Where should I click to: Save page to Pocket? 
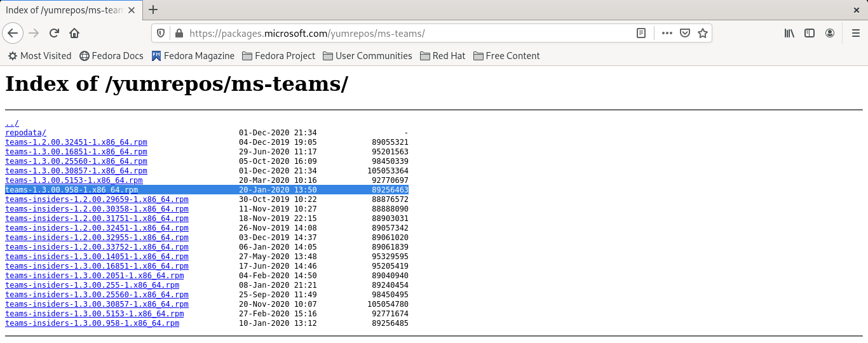pos(685,33)
